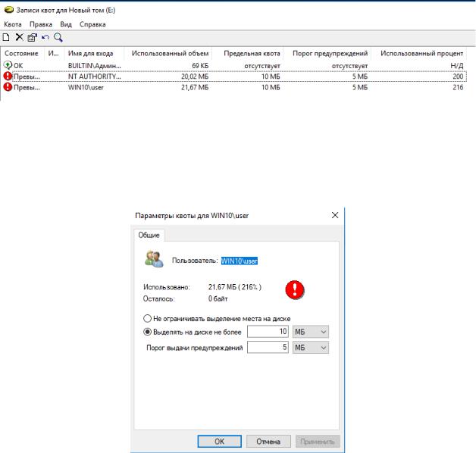The image size is (476, 453).
Task: Open the Квота menu
Action: coord(13,24)
